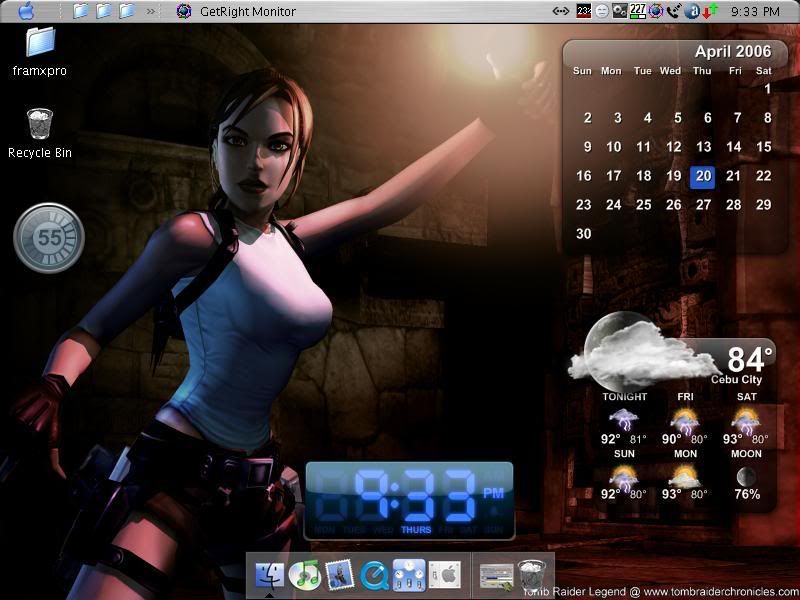Screen dimensions: 800x600
Task: Click the 9:33 PM menu bar clock
Action: pos(755,12)
